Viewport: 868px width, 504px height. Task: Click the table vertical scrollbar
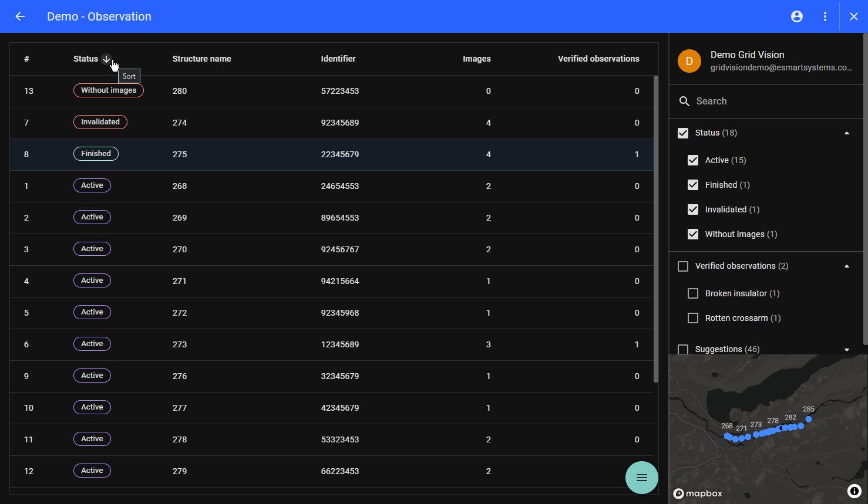(656, 229)
